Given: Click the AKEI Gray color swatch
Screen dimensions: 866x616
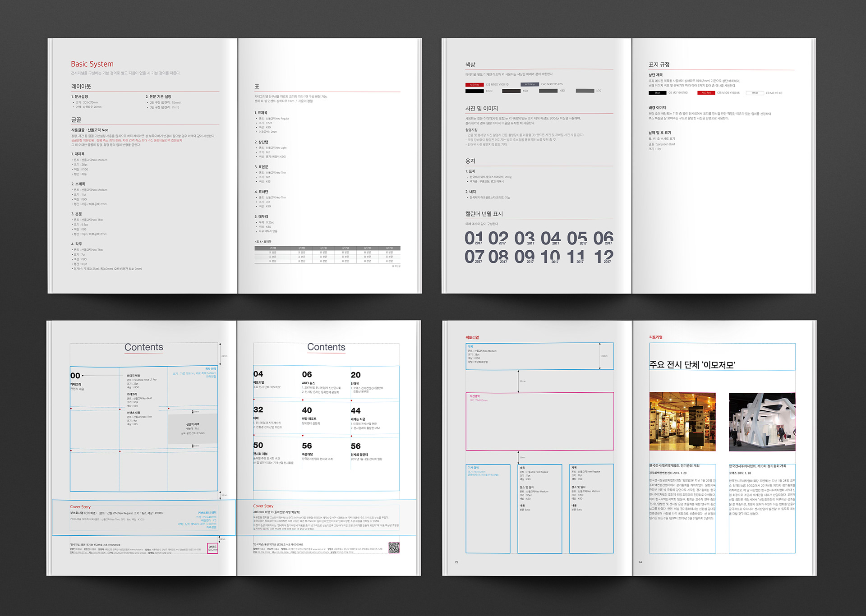Looking at the screenshot, I should pos(530,84).
